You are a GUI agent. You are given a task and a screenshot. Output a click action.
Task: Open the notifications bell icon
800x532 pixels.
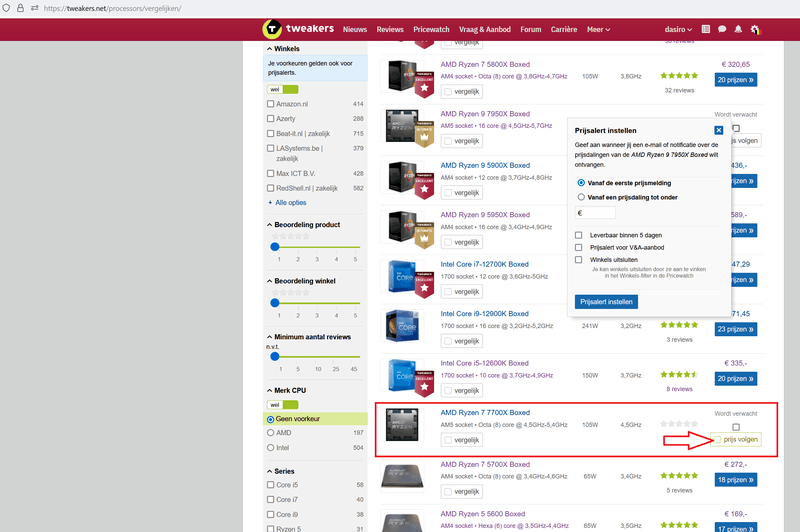[738, 30]
